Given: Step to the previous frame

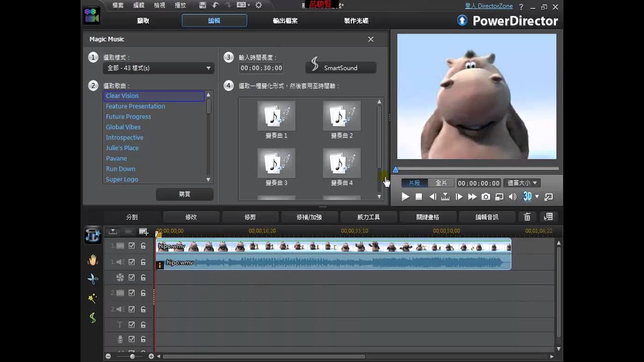Looking at the screenshot, I should pos(432,197).
